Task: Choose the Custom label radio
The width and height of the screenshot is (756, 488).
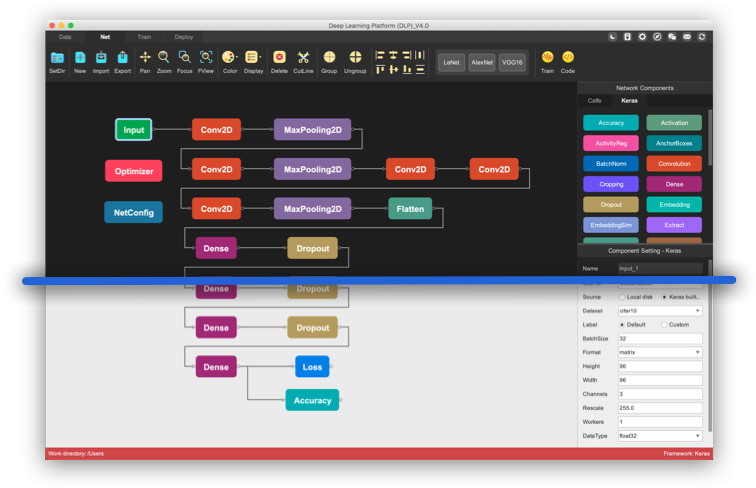Action: pyautogui.click(x=664, y=325)
